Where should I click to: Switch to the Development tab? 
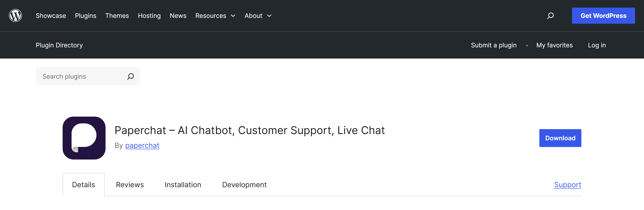244,185
